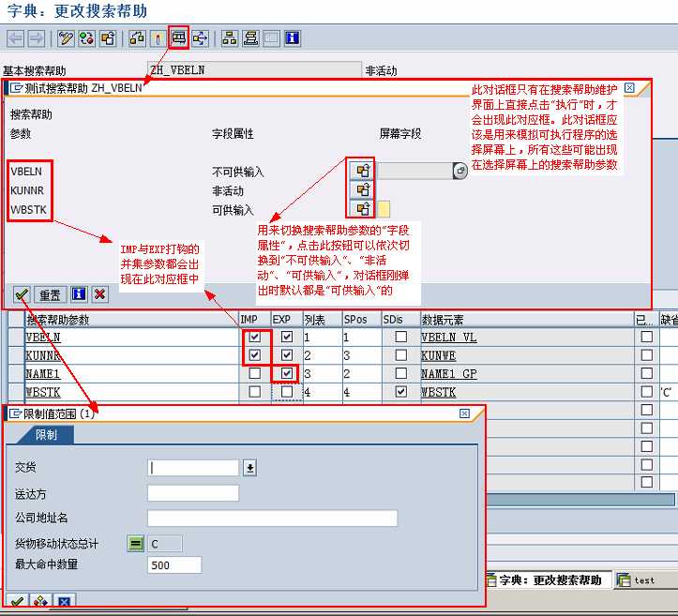Toggle EXP checkbox for NAME1 row
The height and width of the screenshot is (616, 678).
click(286, 373)
